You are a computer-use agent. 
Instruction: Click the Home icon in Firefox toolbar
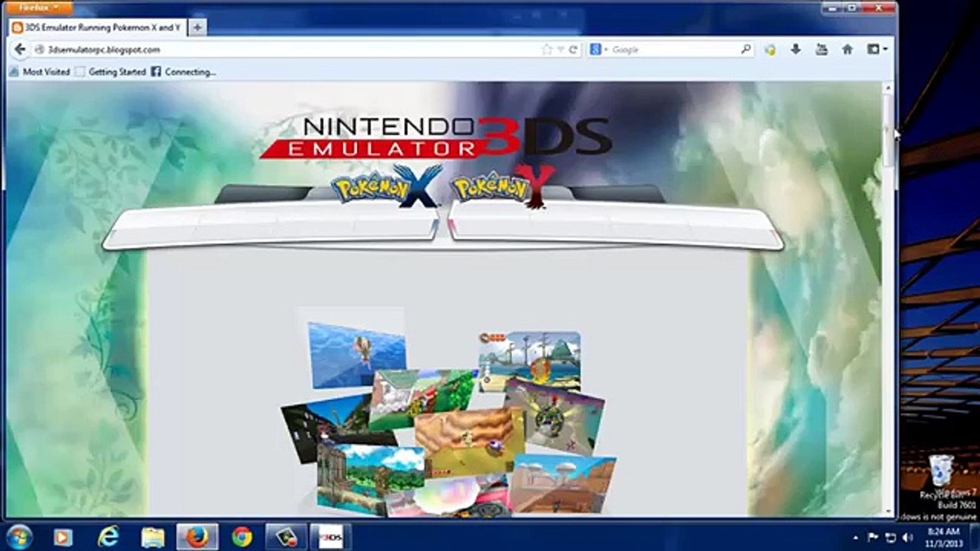[x=848, y=49]
